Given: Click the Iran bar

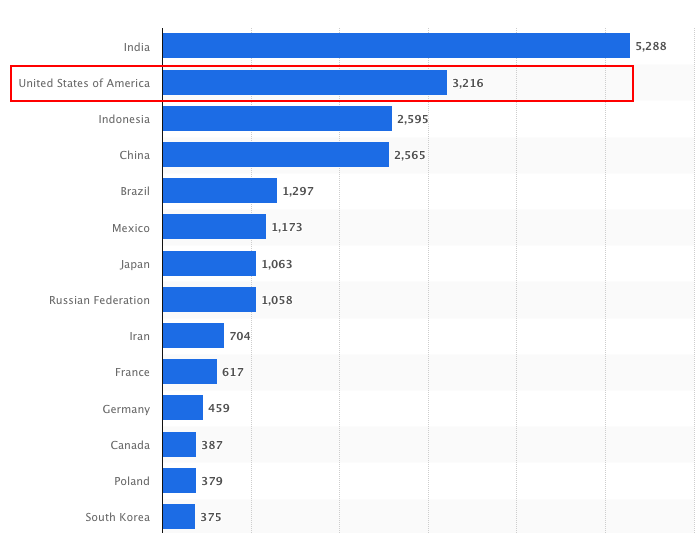Looking at the screenshot, I should click(194, 336).
